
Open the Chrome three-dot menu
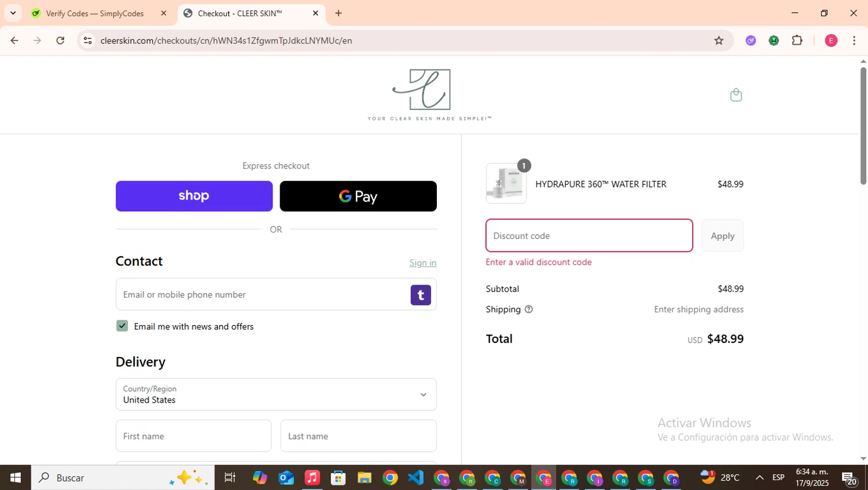tap(854, 40)
